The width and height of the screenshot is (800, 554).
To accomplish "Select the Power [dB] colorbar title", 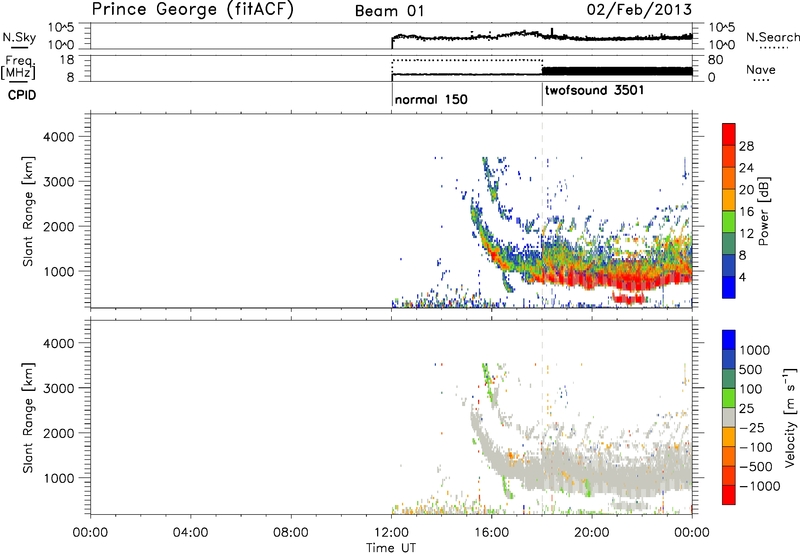I will tap(764, 211).
